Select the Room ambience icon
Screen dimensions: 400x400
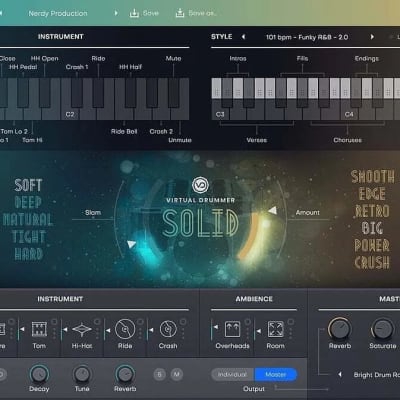tap(276, 329)
